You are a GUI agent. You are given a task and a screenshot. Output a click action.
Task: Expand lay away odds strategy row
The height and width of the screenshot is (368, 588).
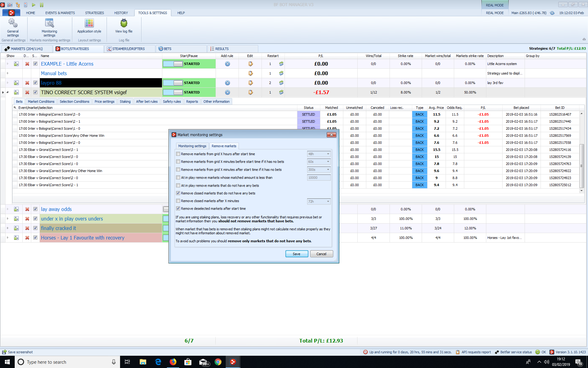click(8, 209)
